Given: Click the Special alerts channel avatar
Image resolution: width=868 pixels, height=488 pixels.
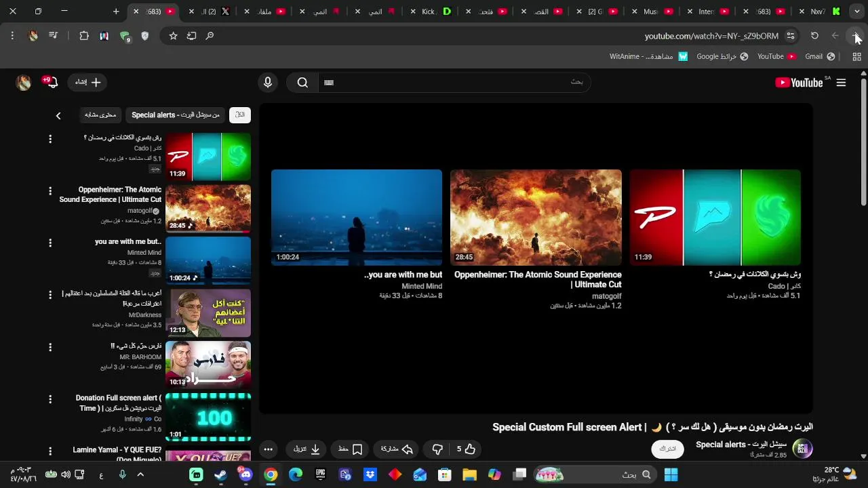Looking at the screenshot, I should click(x=803, y=448).
